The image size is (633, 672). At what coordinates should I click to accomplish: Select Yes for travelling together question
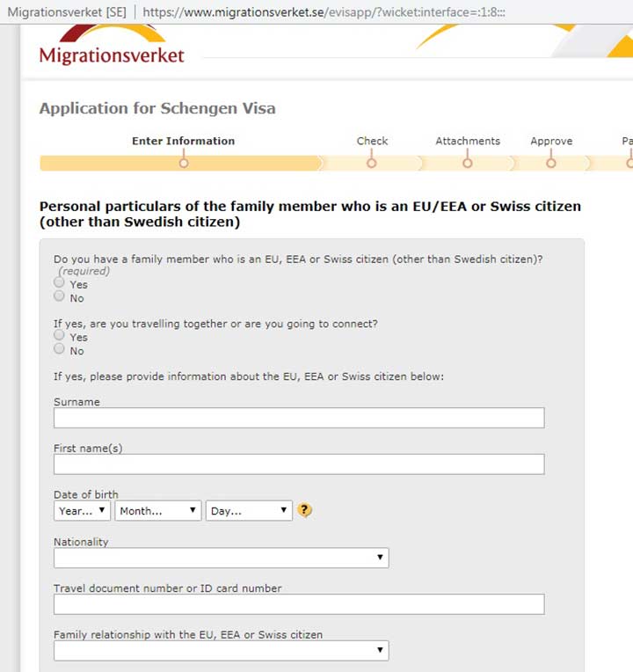coord(59,335)
